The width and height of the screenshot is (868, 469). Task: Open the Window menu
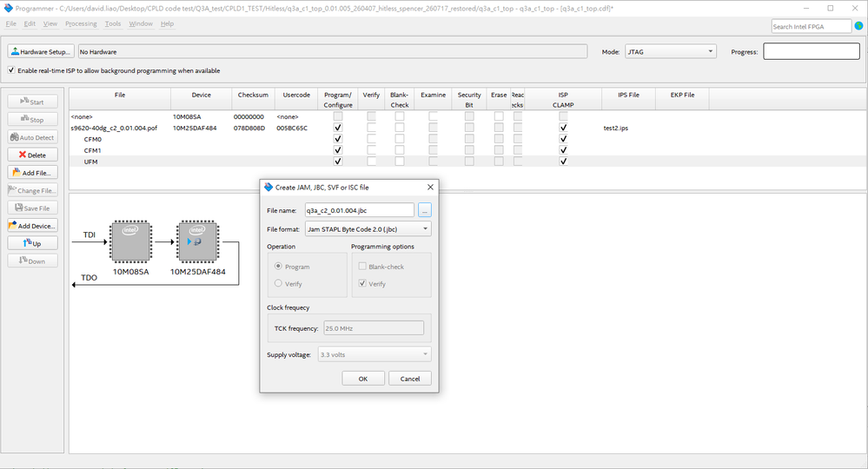[x=141, y=23]
